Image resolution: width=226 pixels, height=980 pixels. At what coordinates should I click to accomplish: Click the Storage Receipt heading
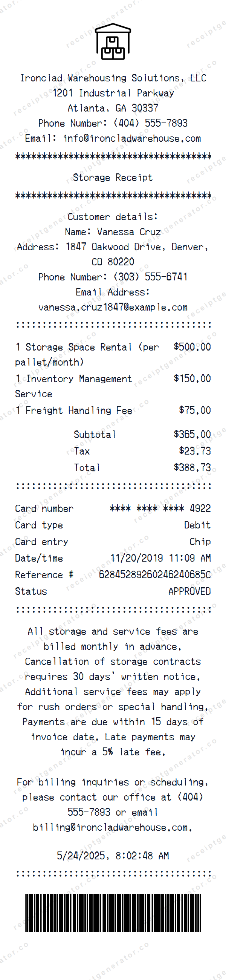(x=113, y=178)
